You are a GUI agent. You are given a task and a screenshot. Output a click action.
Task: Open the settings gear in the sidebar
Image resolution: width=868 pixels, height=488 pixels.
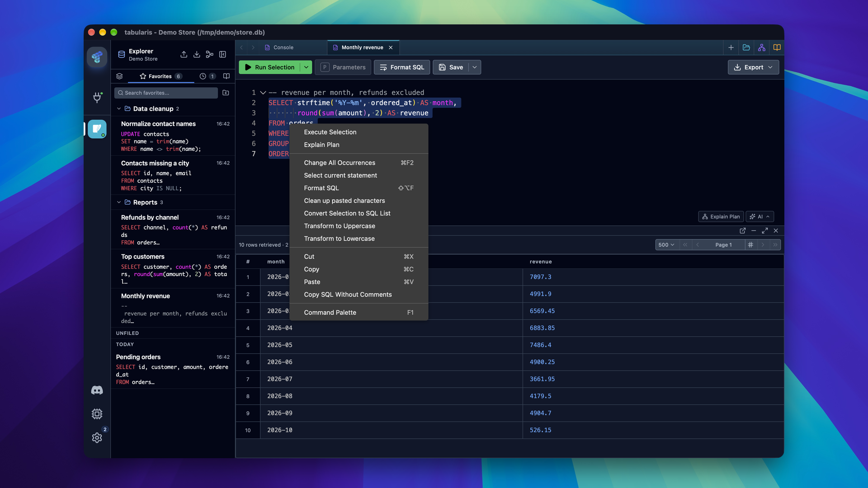point(97,438)
